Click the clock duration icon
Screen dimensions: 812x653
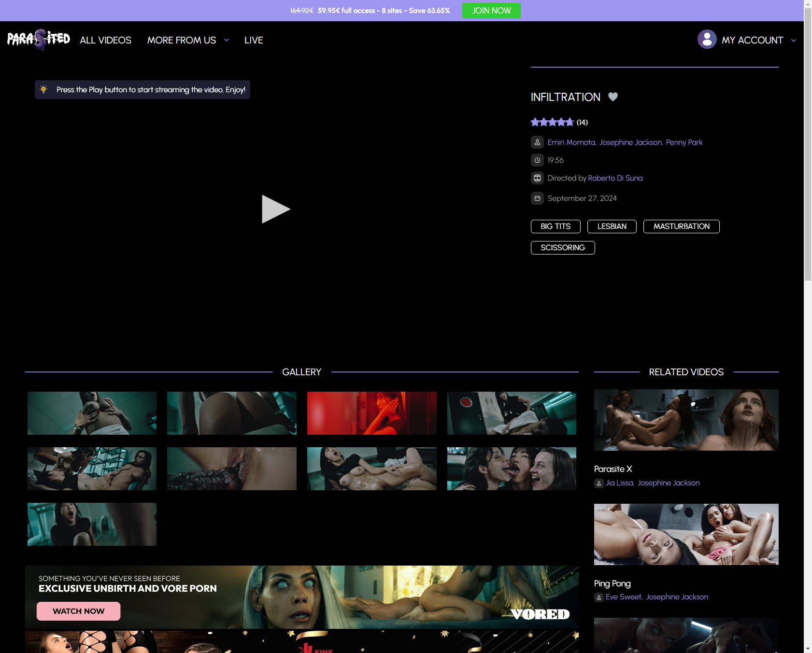537,160
